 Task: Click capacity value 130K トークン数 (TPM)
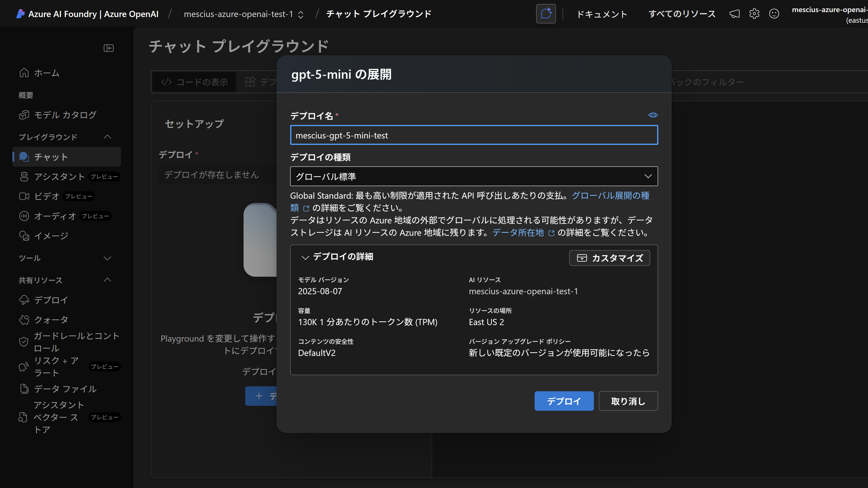pyautogui.click(x=368, y=322)
